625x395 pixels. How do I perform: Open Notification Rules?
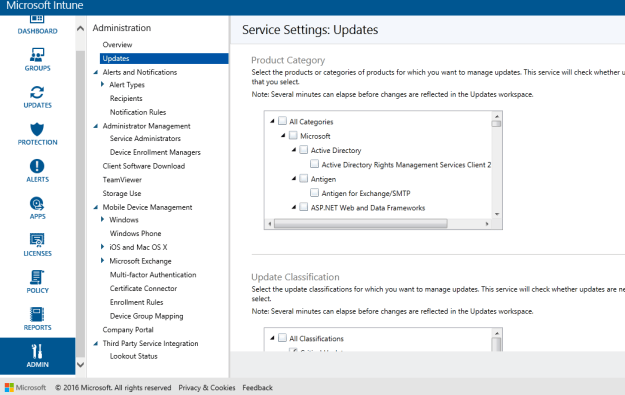pos(138,112)
